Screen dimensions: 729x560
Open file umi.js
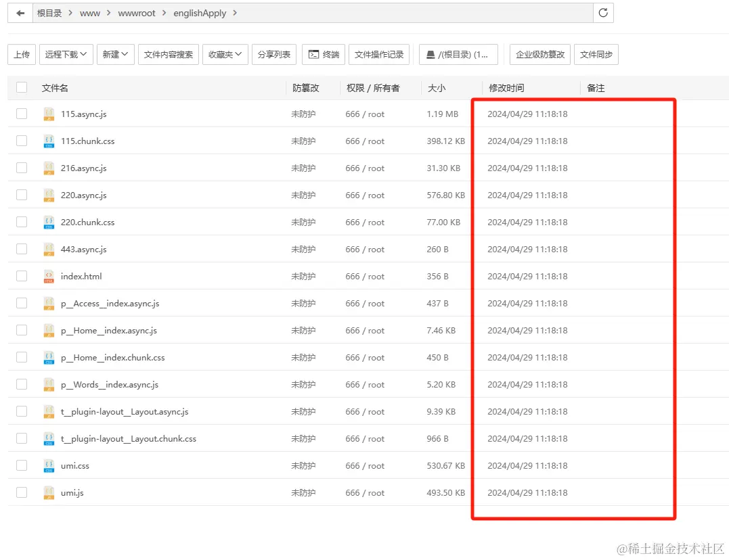pos(72,492)
